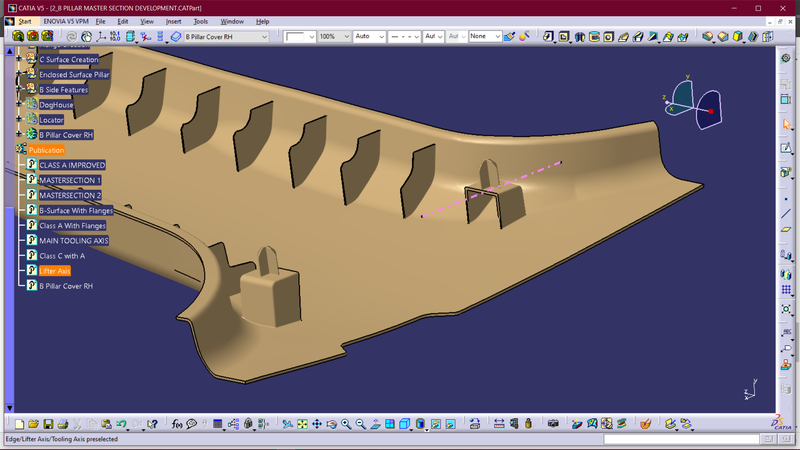Open the Window menu
The height and width of the screenshot is (450, 800).
point(232,21)
